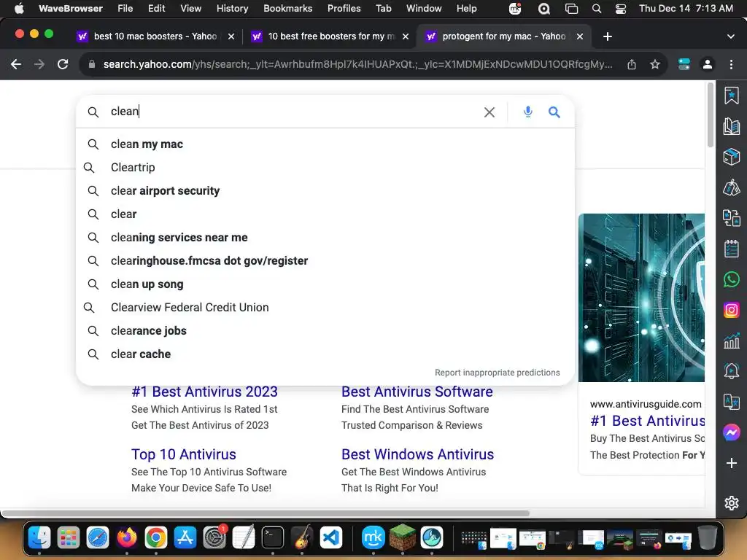
Task: Open WhatsApp in the sidebar
Action: [731, 279]
